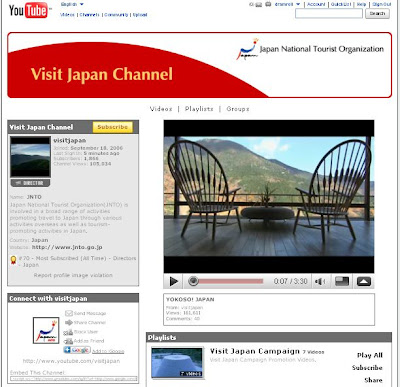This screenshot has width=400, height=387.
Task: Click the JNTO logo in Connect panel
Action: click(46, 330)
